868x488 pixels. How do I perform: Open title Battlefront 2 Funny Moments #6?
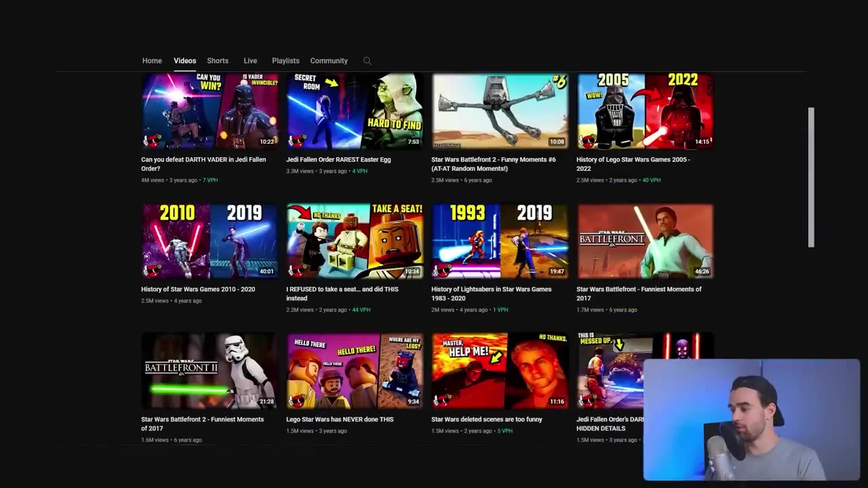click(x=493, y=164)
